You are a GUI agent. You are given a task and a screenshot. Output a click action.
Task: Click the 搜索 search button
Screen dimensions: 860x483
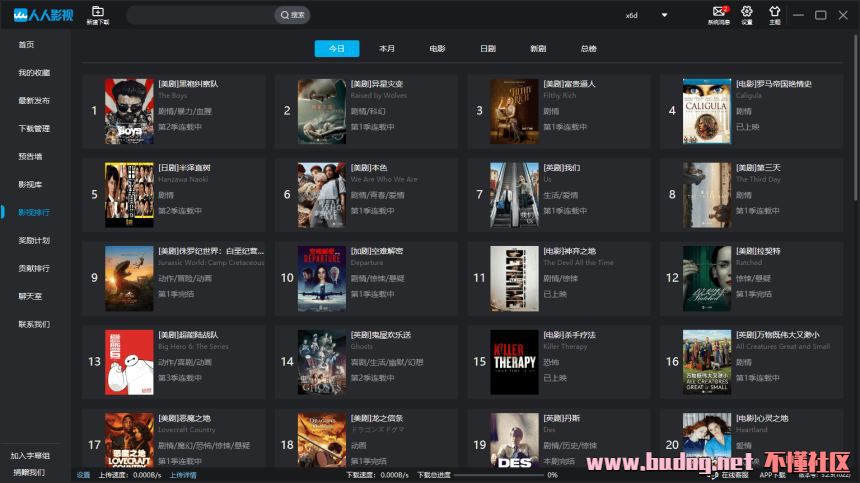[x=292, y=15]
